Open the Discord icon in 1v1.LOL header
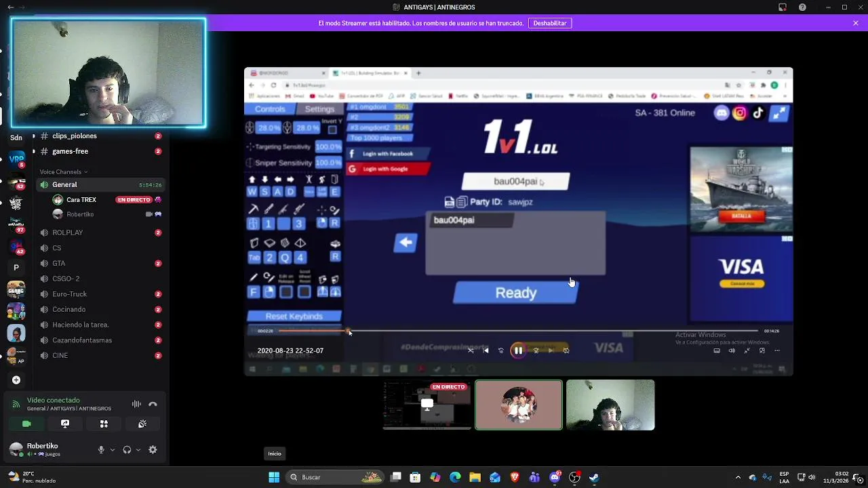This screenshot has height=488, width=868. 722,113
